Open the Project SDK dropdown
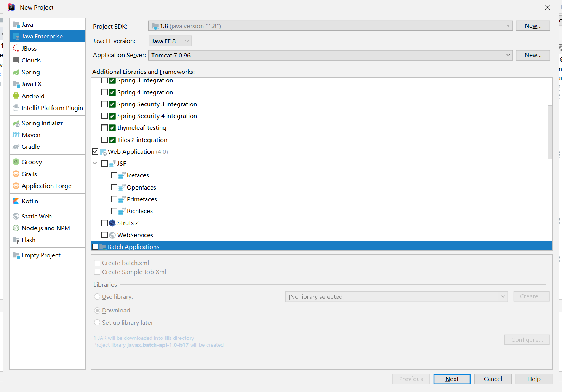This screenshot has width=562, height=392. coord(330,26)
